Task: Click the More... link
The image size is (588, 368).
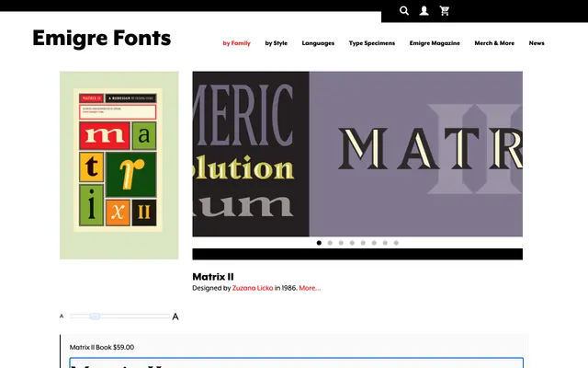Action: [x=310, y=288]
